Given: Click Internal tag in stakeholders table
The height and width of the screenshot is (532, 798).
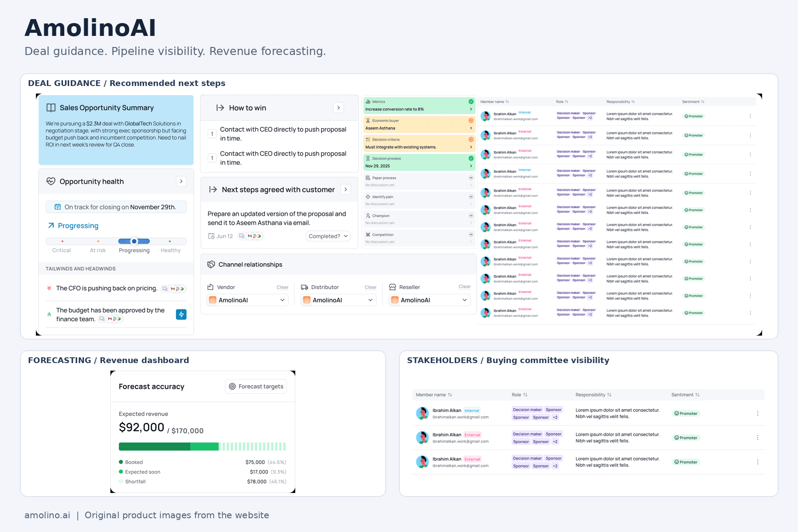Looking at the screenshot, I should [472, 411].
